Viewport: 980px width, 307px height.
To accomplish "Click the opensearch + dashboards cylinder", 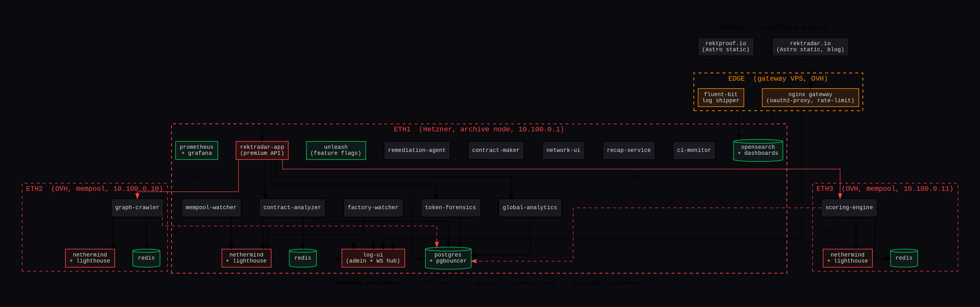I will point(758,150).
